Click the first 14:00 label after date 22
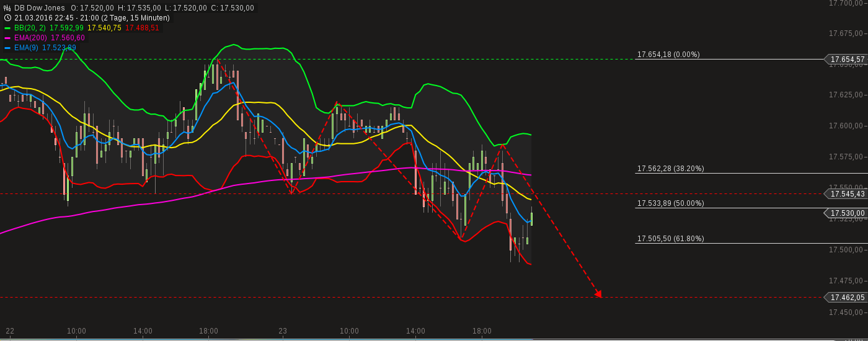The width and height of the screenshot is (868, 341). (x=143, y=331)
